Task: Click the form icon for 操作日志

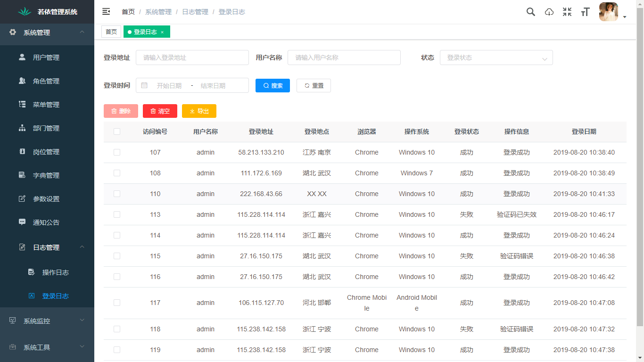Action: pyautogui.click(x=32, y=272)
